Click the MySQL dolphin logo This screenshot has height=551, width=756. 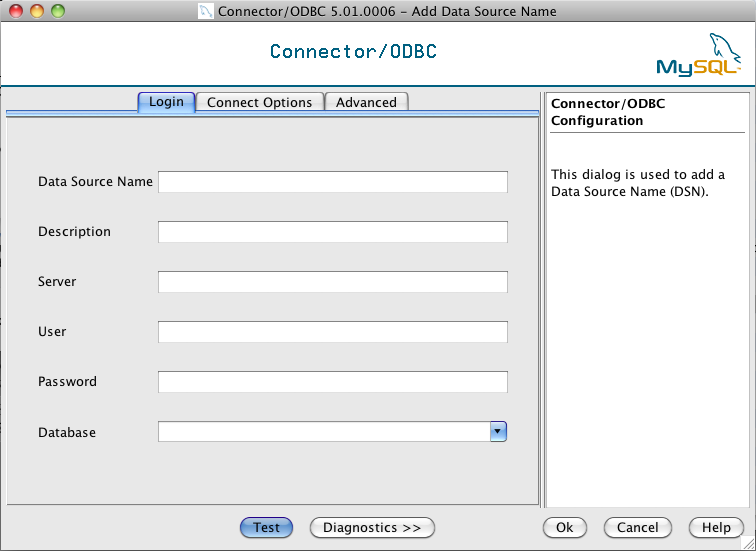click(699, 54)
